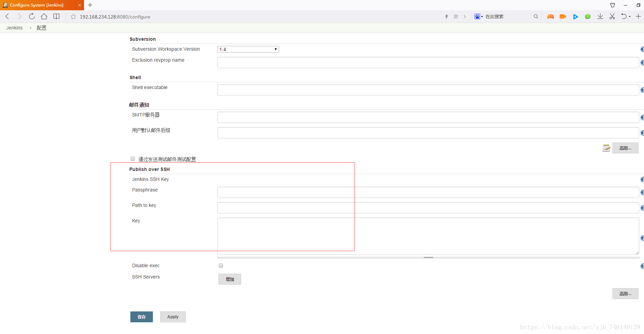Expand the Jenkins breadcrumb arrow
644x334 pixels.
[31, 28]
